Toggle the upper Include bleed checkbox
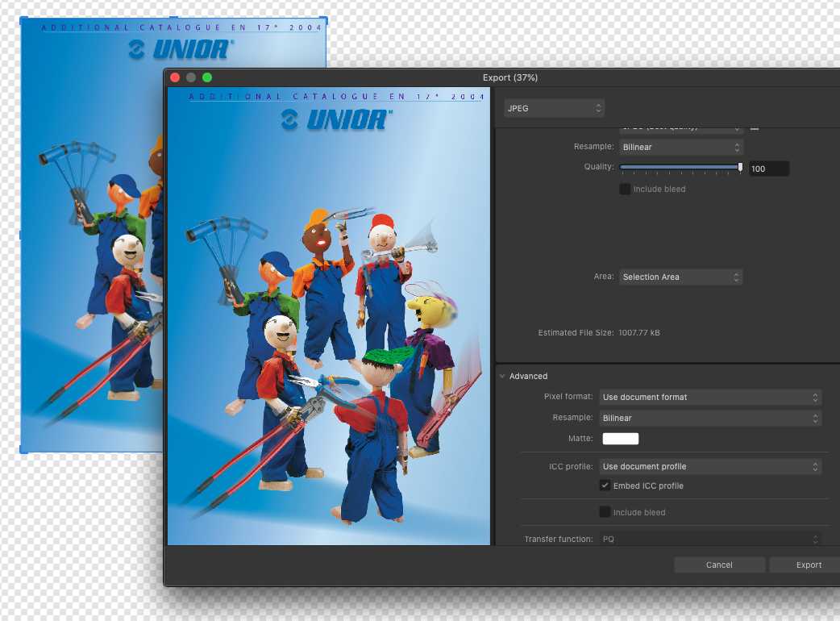 [625, 190]
